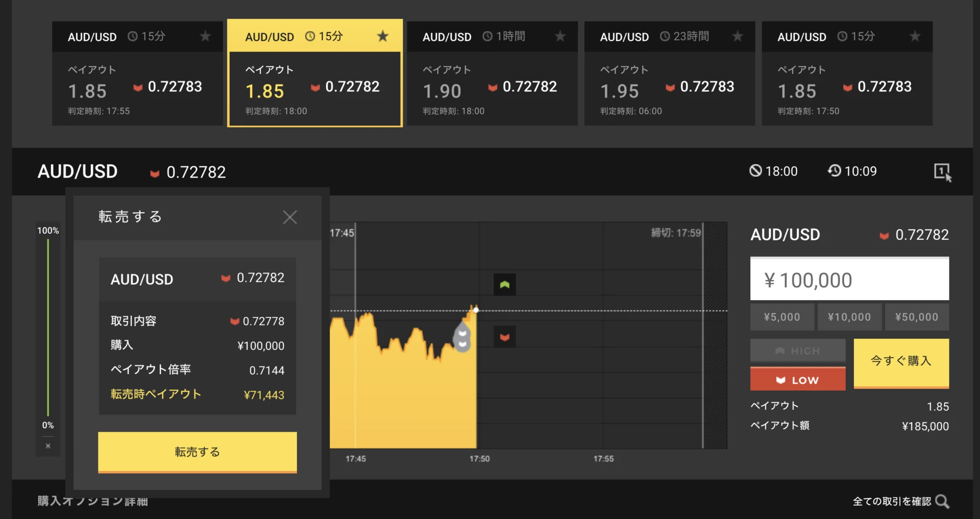Choose the ¥50,000 amount preset
This screenshot has height=519, width=980.
pos(916,317)
